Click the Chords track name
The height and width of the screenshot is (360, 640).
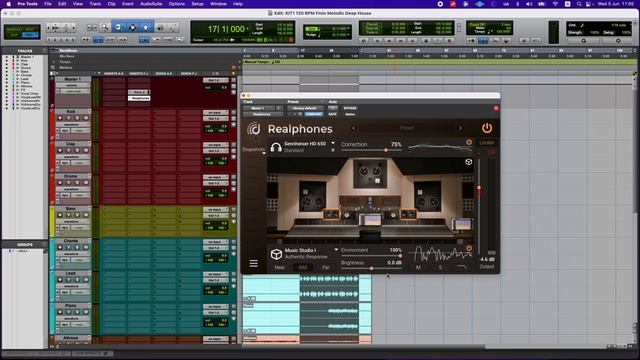pyautogui.click(x=70, y=241)
